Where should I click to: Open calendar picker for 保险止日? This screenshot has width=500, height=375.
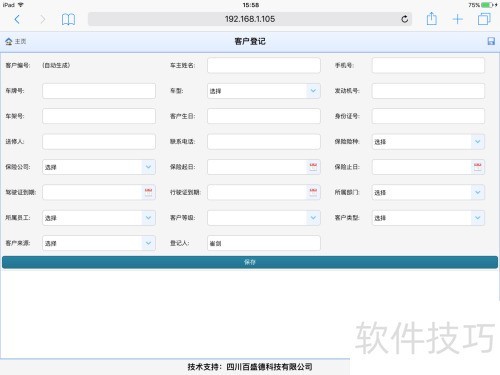point(478,167)
